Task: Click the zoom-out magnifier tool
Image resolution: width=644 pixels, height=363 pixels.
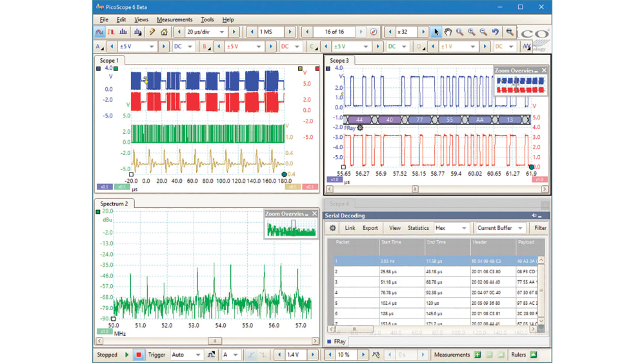Action: coord(484,32)
